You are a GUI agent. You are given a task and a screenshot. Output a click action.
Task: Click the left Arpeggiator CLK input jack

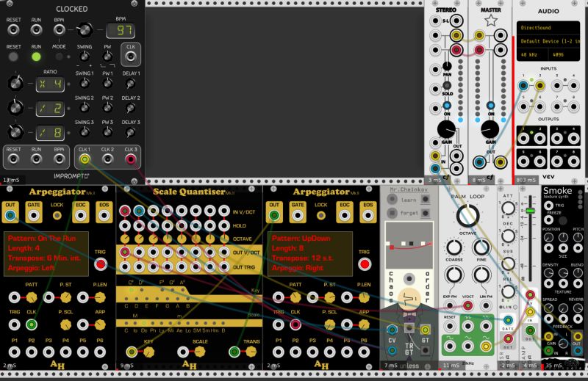coord(32,324)
